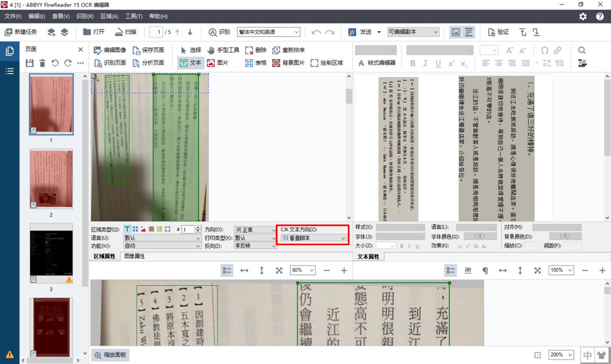
Task: Click the undo arrow icon
Action: (x=316, y=32)
